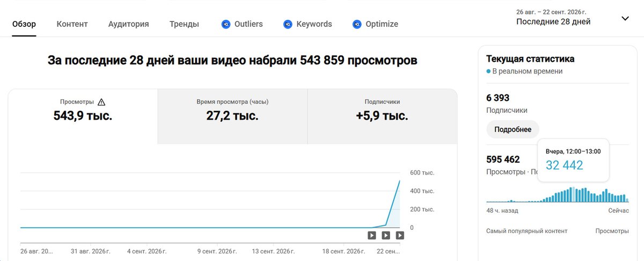Click the 543 859 просмотров summary headline
Screen dimensions: 644x261
[x=232, y=60]
